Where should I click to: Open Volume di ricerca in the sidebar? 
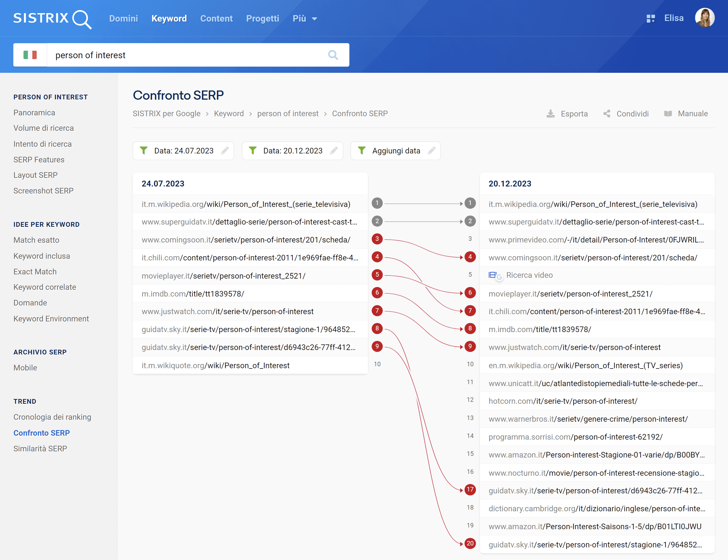[x=44, y=128]
